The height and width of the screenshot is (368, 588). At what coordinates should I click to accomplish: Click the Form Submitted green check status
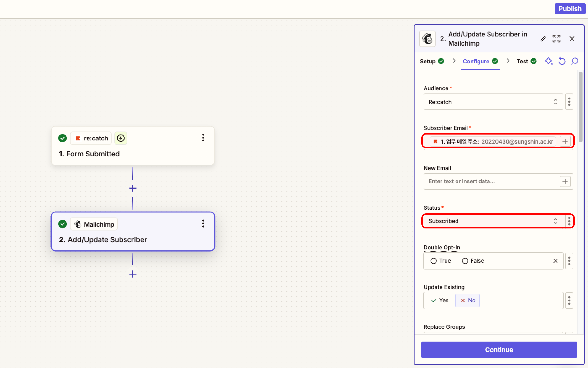(63, 138)
